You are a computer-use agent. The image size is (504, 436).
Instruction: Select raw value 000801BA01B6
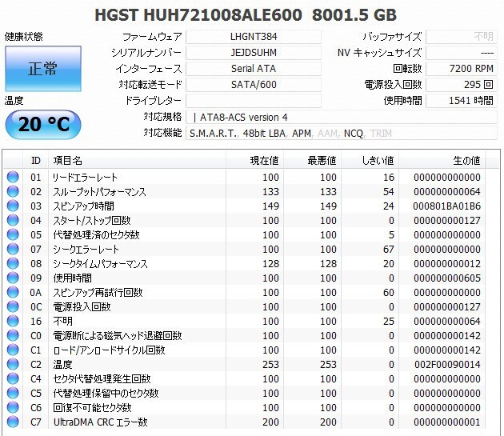pyautogui.click(x=446, y=206)
